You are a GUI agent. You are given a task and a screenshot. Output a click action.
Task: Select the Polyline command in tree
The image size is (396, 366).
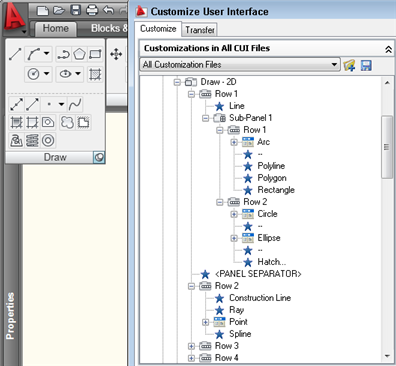pyautogui.click(x=271, y=166)
